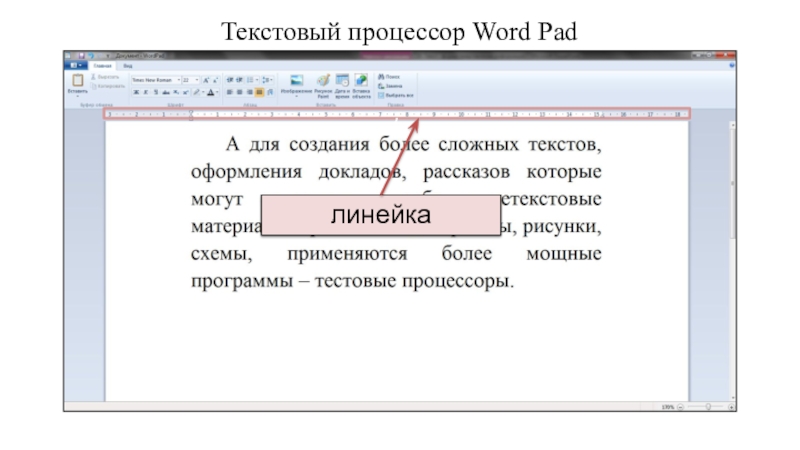Click the bullet list icon
The width and height of the screenshot is (800, 450).
coord(249,80)
